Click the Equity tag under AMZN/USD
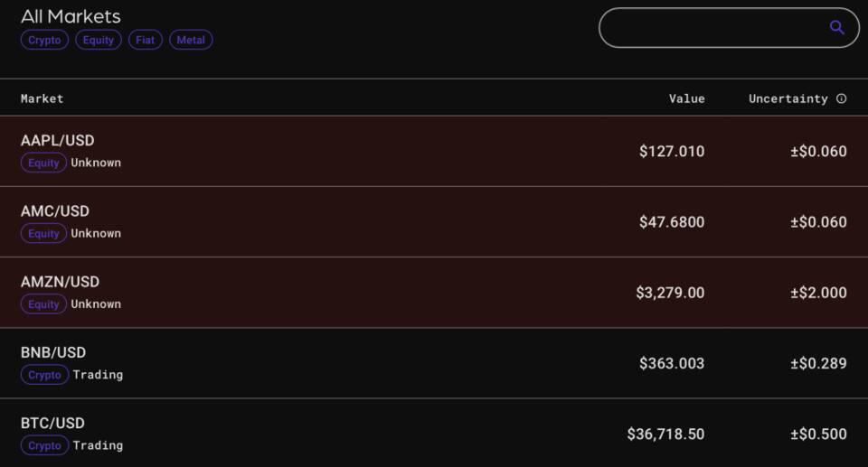 coord(43,304)
